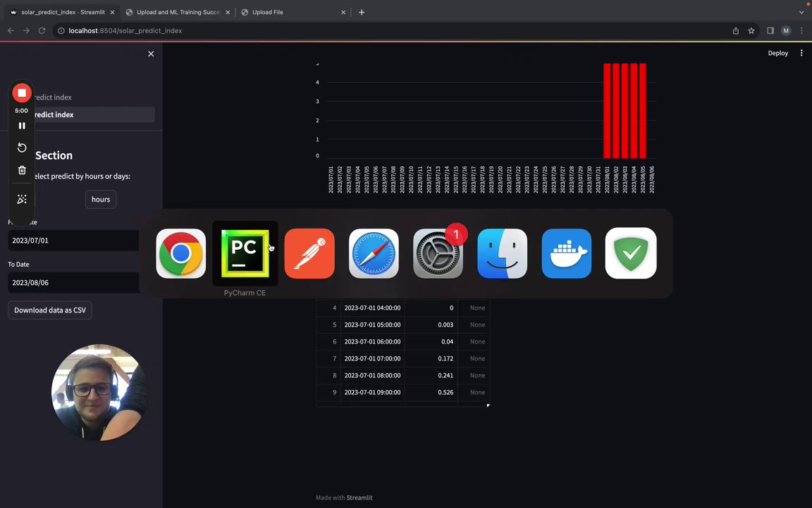Restart the recording with the rewind icon
This screenshot has width=812, height=508.
click(x=22, y=147)
